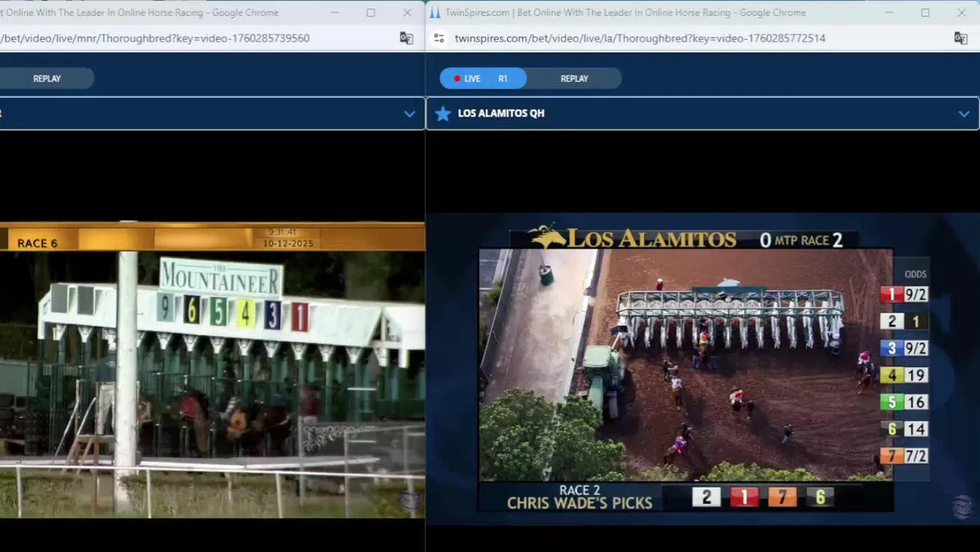Select the LIVE R1 toggle in right window
Image resolution: width=980 pixels, height=552 pixels.
tap(483, 78)
